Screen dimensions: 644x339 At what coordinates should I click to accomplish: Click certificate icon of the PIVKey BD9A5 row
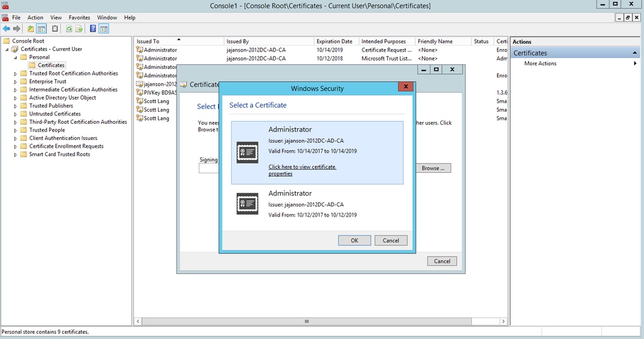[x=140, y=92]
